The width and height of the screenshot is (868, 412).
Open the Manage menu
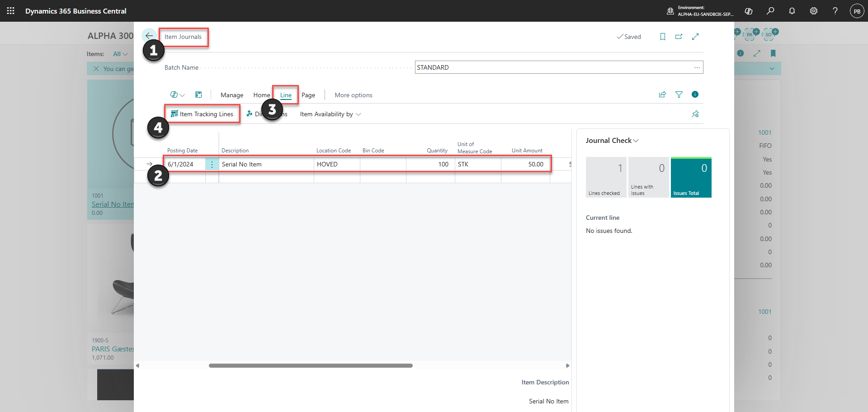(232, 95)
